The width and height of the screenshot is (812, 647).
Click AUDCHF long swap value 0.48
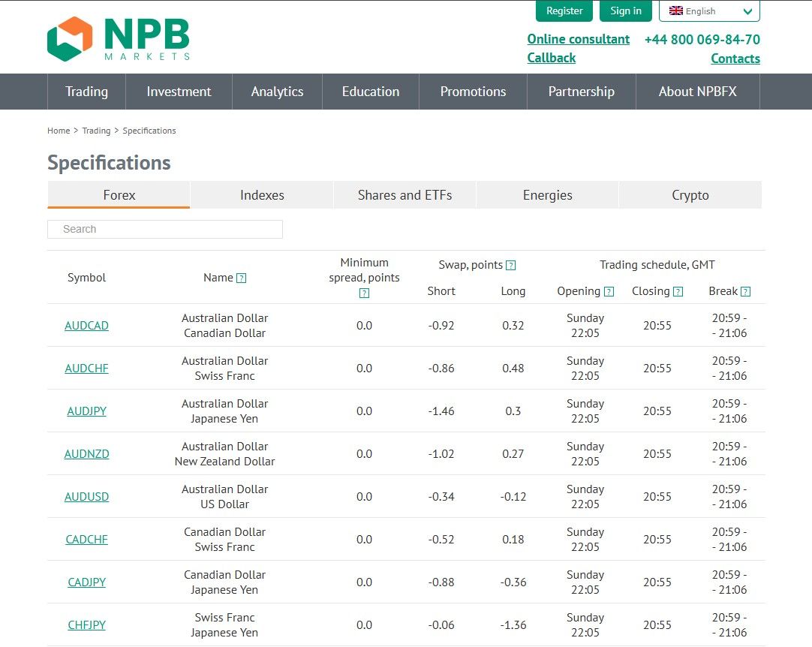pyautogui.click(x=513, y=369)
